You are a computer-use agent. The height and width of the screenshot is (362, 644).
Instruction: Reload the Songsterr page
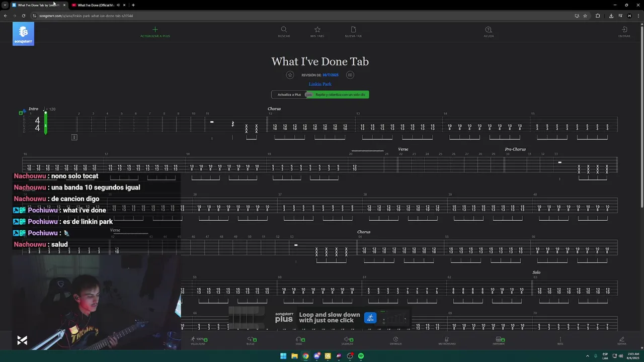pos(23,16)
